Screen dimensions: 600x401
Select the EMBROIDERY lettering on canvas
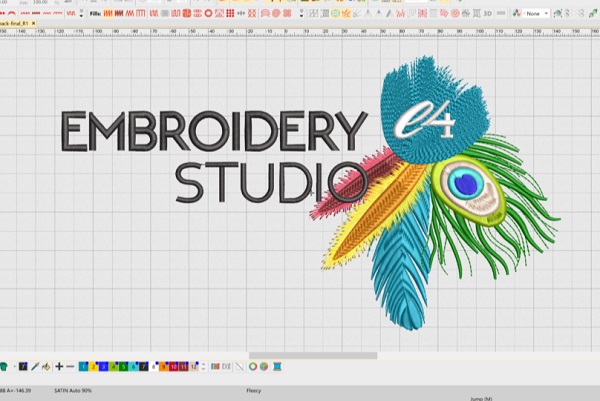214,131
